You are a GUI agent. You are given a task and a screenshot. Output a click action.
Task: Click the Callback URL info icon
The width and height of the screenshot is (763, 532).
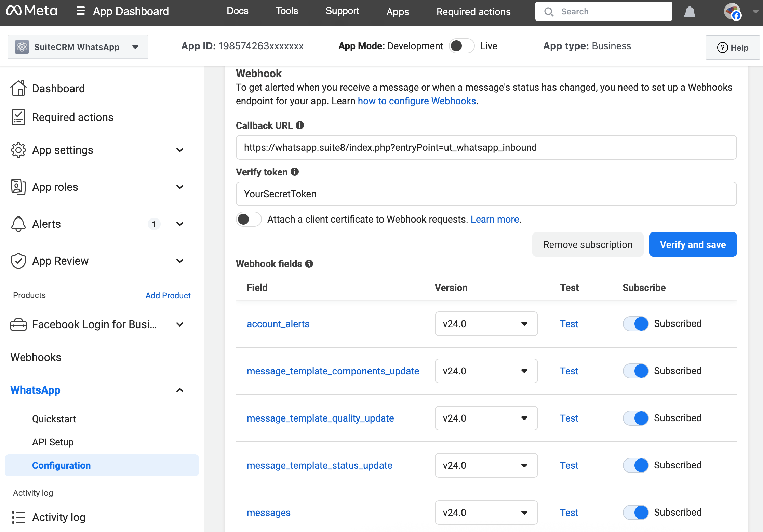[x=300, y=125]
